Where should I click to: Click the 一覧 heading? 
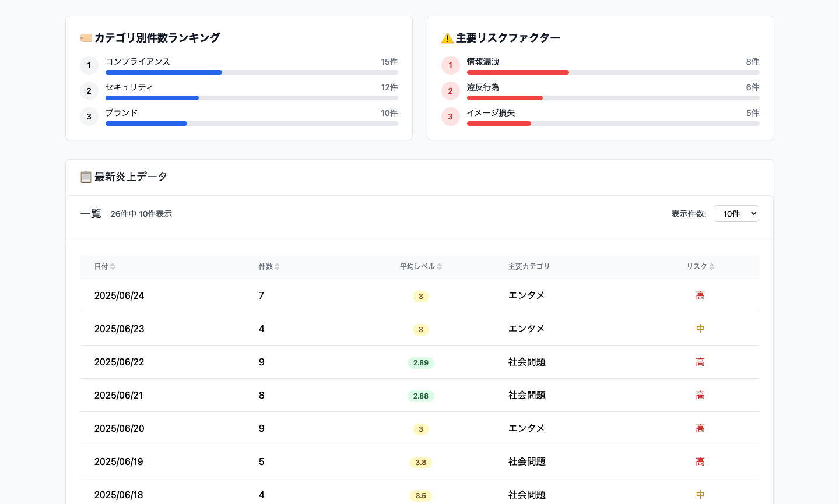pyautogui.click(x=91, y=214)
